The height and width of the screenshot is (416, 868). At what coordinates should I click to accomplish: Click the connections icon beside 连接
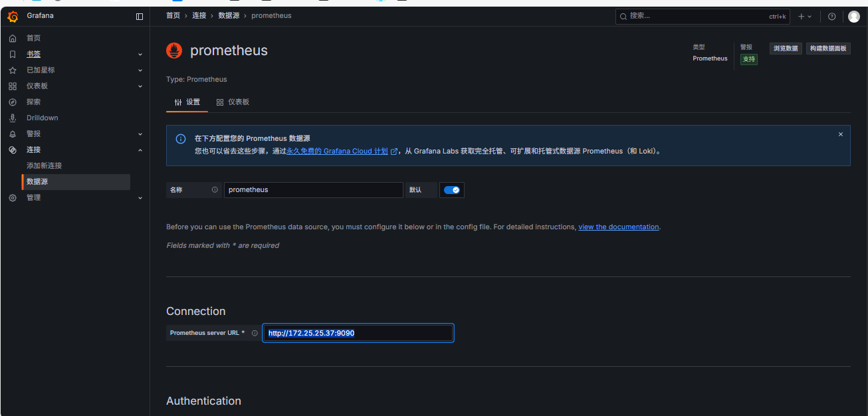[12, 150]
